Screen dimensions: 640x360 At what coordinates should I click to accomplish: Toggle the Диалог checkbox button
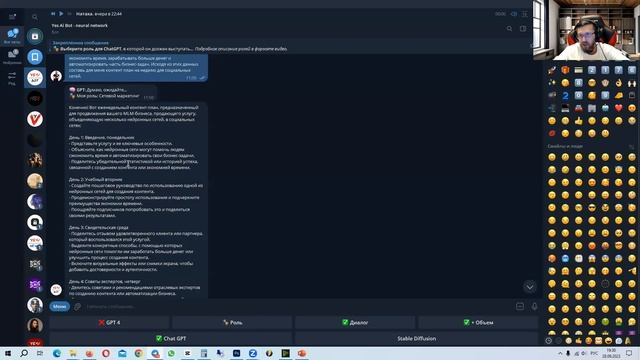pos(355,322)
